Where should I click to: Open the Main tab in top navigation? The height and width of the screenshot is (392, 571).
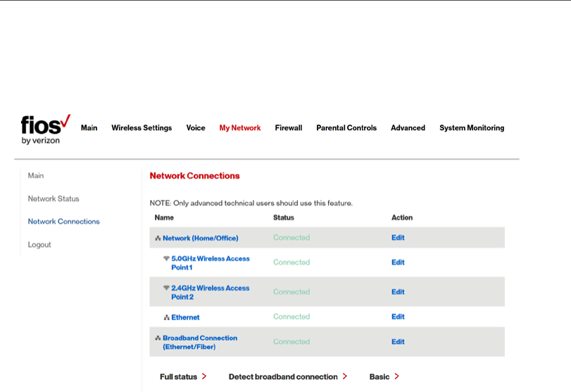pyautogui.click(x=89, y=128)
